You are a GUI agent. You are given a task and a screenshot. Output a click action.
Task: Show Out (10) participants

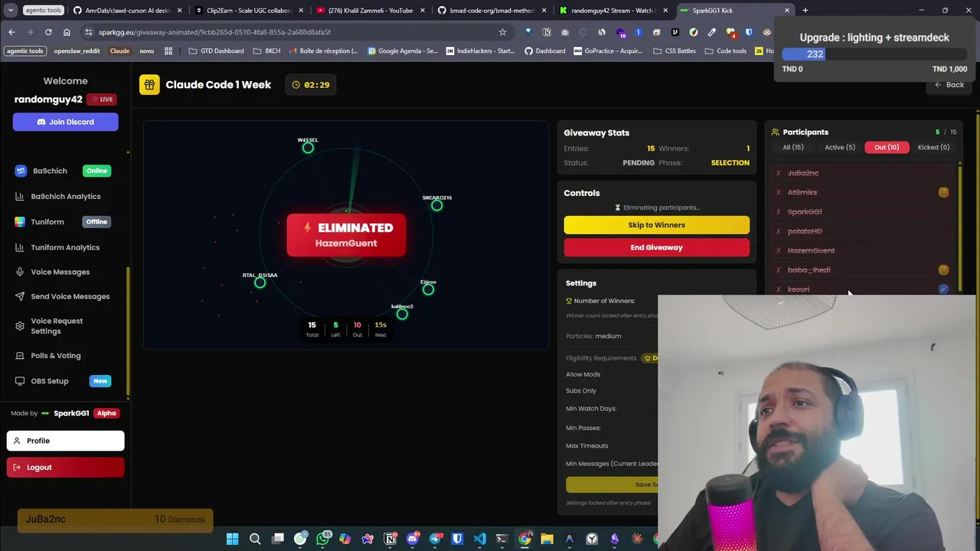click(887, 147)
